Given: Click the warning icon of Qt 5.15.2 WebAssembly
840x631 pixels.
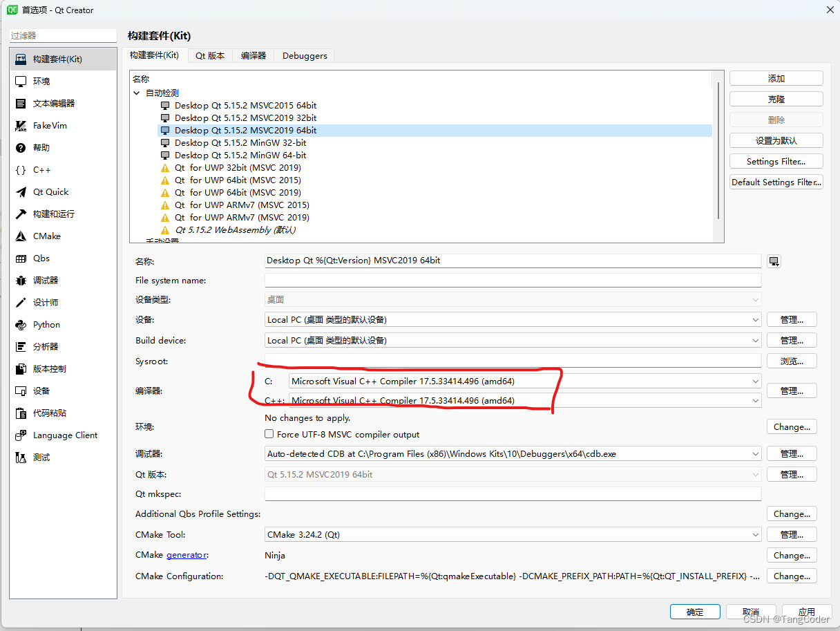Looking at the screenshot, I should point(165,230).
